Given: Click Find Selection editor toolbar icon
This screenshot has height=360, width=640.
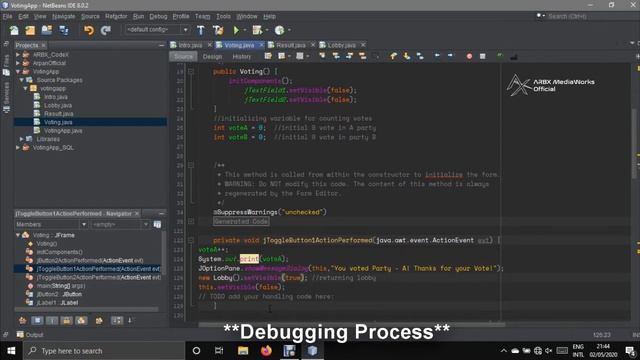Looking at the screenshot, I should (322, 56).
